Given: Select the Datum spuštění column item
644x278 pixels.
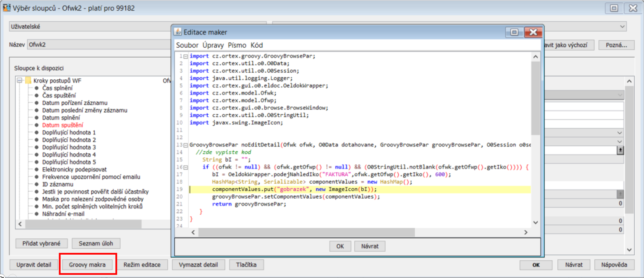Looking at the screenshot, I should tap(63, 125).
